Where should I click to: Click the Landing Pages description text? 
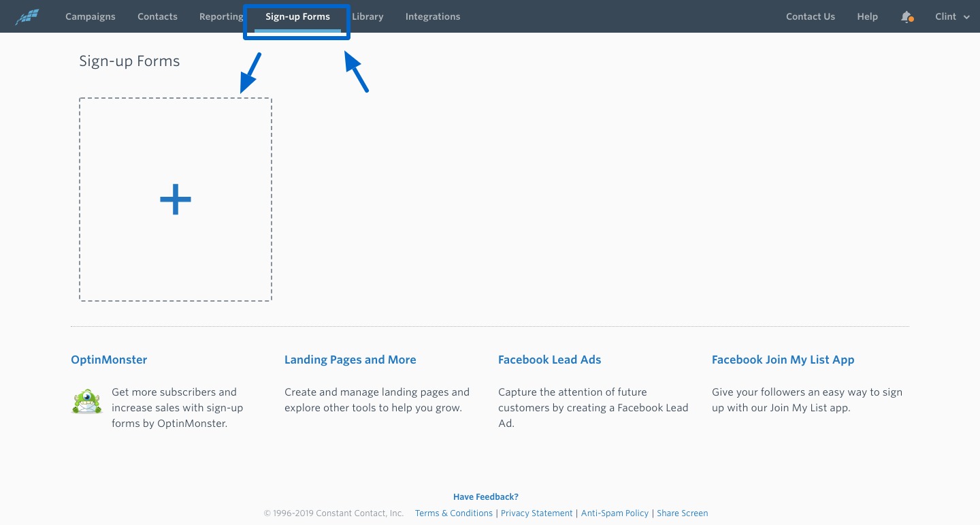(x=377, y=400)
